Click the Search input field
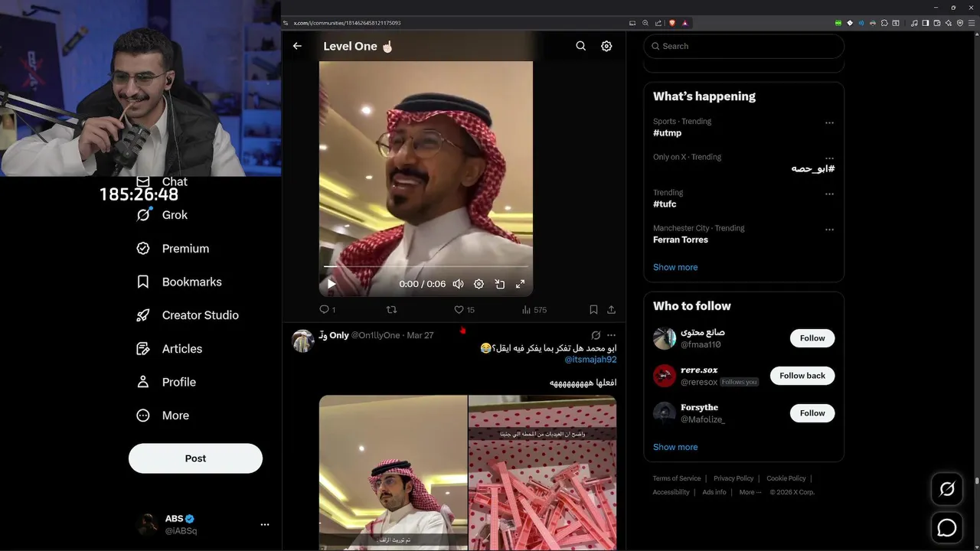 pos(743,46)
